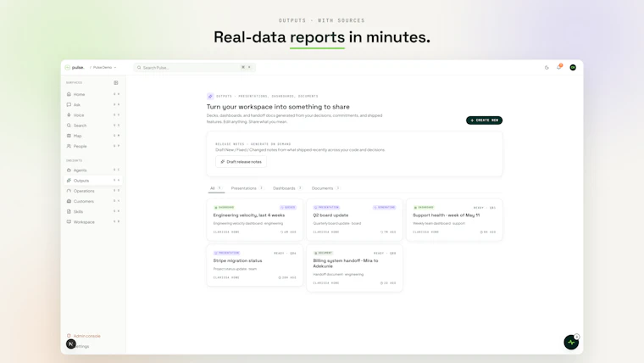Click the Admin console shield icon
644x363 pixels.
click(69, 336)
